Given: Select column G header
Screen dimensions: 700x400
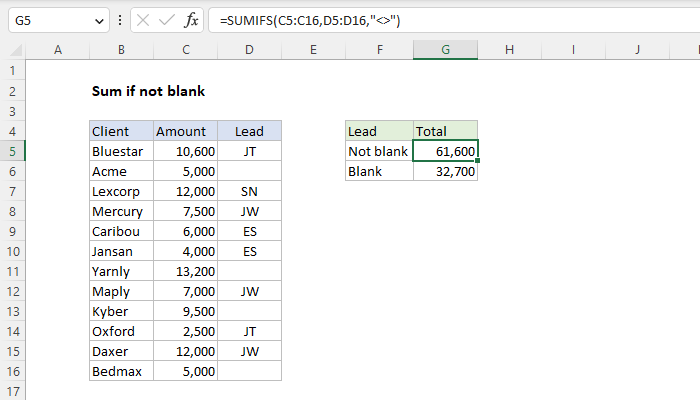Looking at the screenshot, I should 445,50.
